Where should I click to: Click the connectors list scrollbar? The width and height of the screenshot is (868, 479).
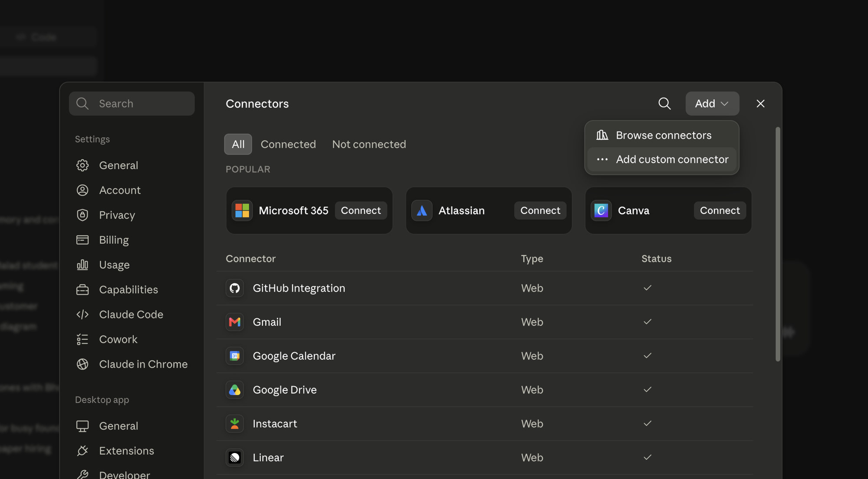click(x=778, y=244)
